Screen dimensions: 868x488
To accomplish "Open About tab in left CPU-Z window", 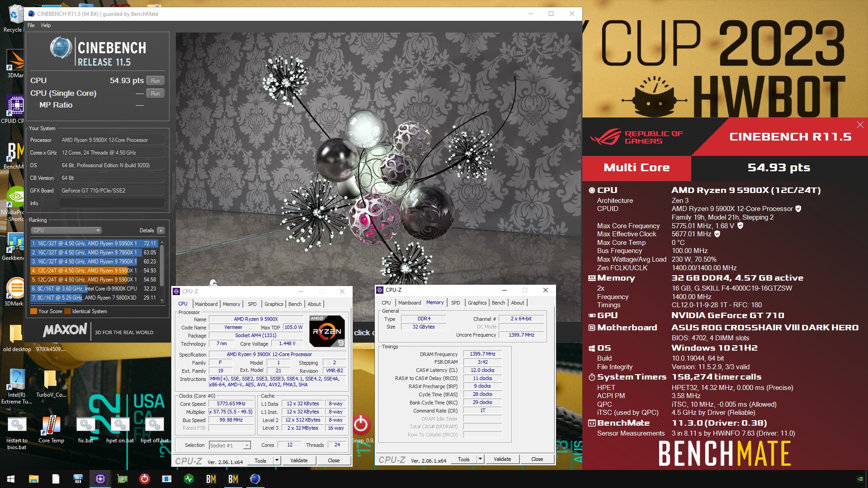I will click(x=314, y=304).
